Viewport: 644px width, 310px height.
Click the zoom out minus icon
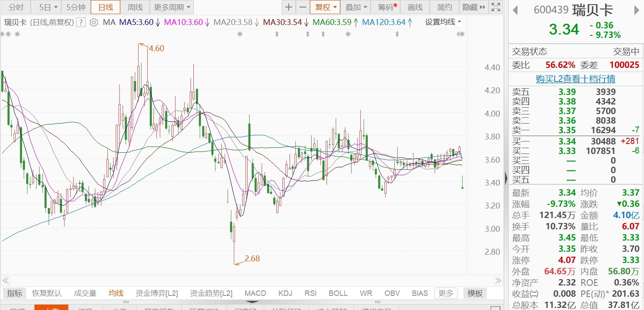(302, 7)
